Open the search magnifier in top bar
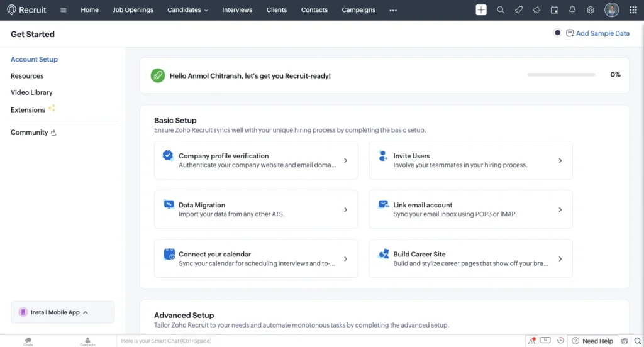Image resolution: width=644 pixels, height=347 pixels. (x=500, y=10)
